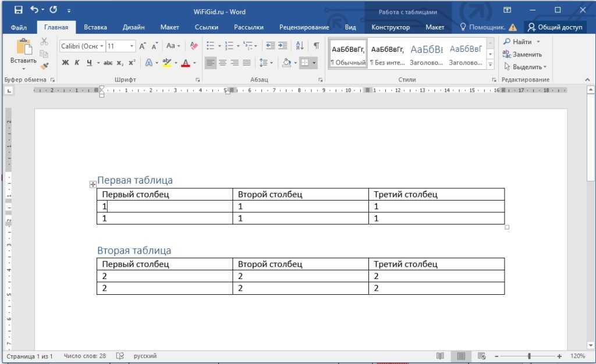The width and height of the screenshot is (596, 364).
Task: Clear all formatting with the eraser icon
Action: tap(194, 46)
